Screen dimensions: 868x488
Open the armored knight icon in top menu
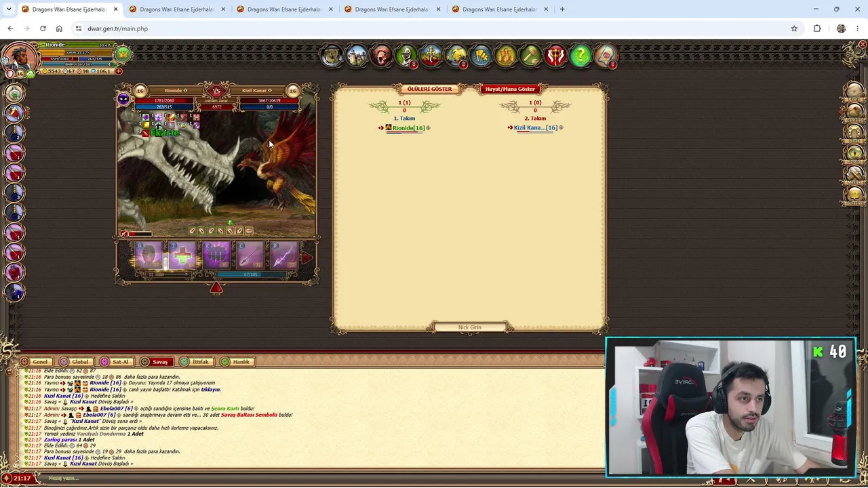[x=406, y=56]
